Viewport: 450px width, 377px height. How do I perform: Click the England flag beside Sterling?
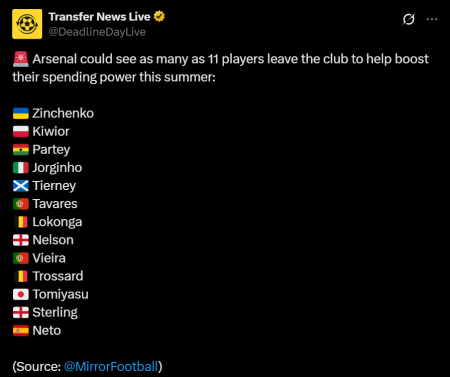coord(21,312)
